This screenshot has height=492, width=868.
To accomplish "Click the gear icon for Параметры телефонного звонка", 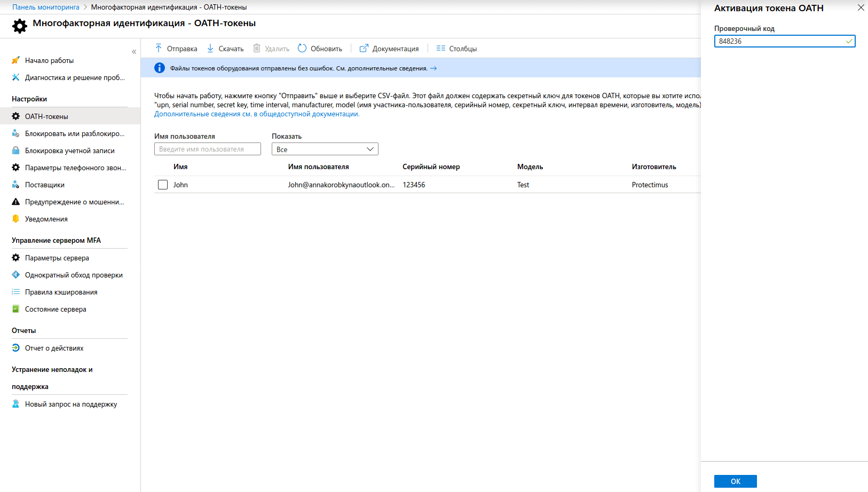I will [15, 168].
